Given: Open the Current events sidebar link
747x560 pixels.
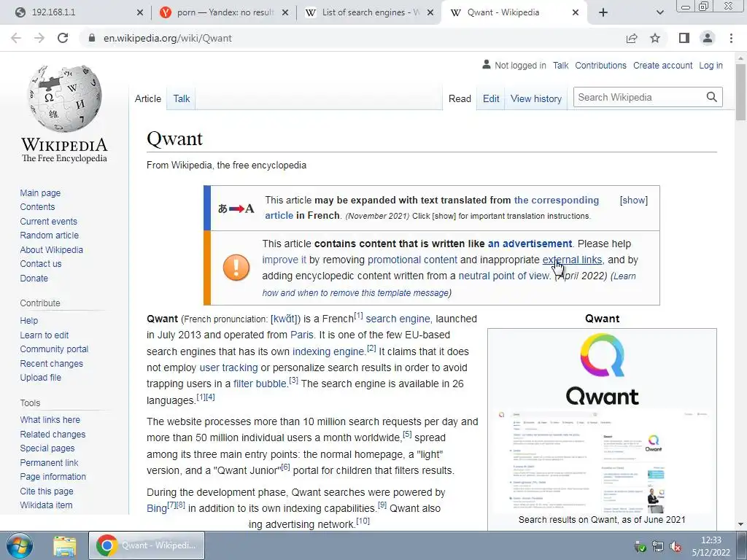Looking at the screenshot, I should [48, 222].
